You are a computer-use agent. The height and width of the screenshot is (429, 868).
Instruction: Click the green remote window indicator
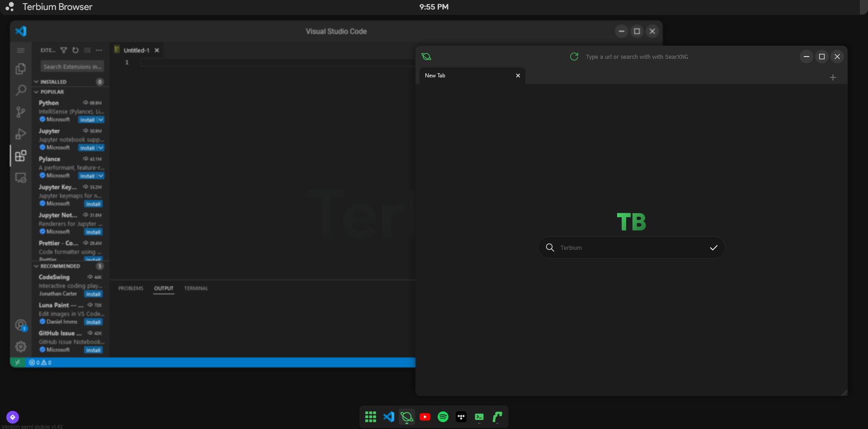point(18,362)
